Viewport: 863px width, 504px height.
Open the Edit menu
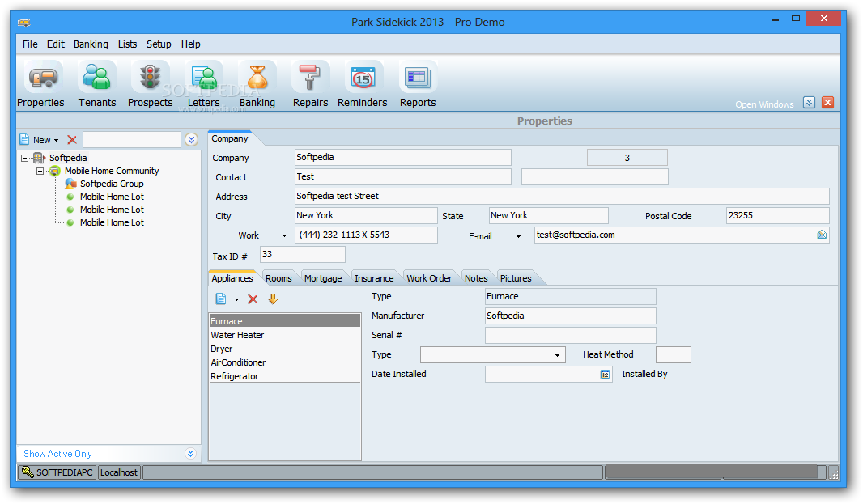point(56,44)
